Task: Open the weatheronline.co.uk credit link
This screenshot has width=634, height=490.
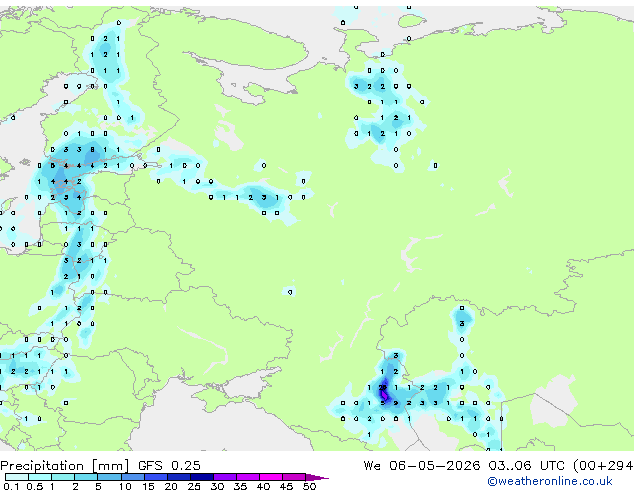Action: coord(550,481)
